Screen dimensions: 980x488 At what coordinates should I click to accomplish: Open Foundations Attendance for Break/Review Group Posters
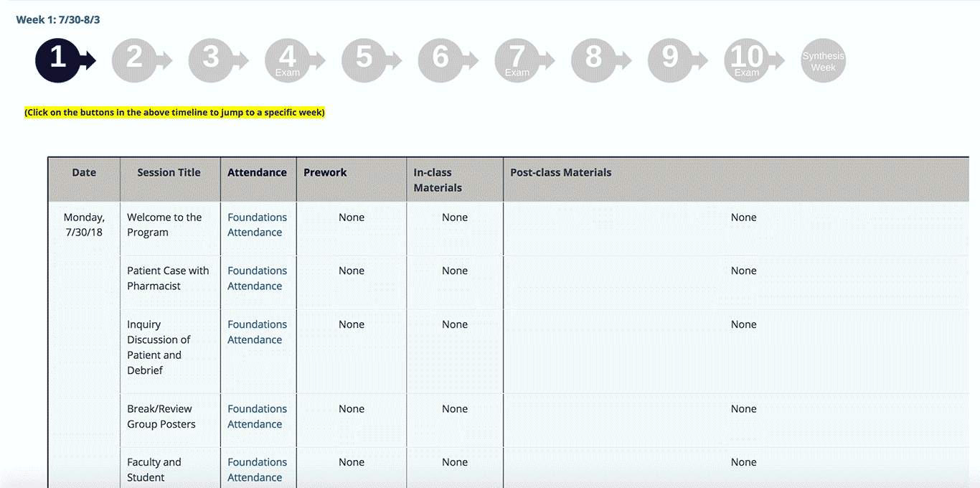pyautogui.click(x=257, y=416)
